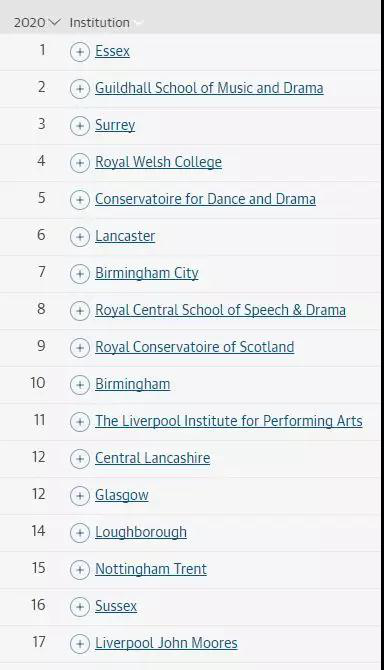
Task: Sort by the 2020 column dropdown arrow
Action: [55, 22]
